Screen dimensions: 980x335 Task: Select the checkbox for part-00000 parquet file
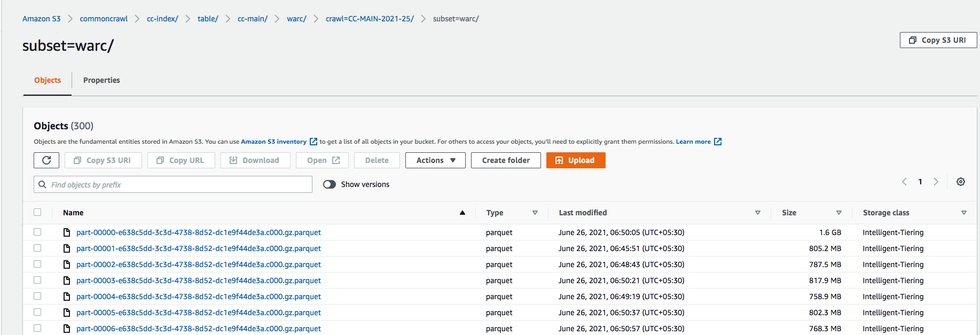[x=37, y=232]
